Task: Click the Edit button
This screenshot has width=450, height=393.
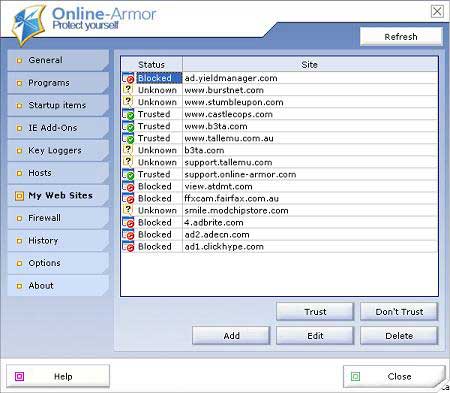Action: (x=315, y=336)
